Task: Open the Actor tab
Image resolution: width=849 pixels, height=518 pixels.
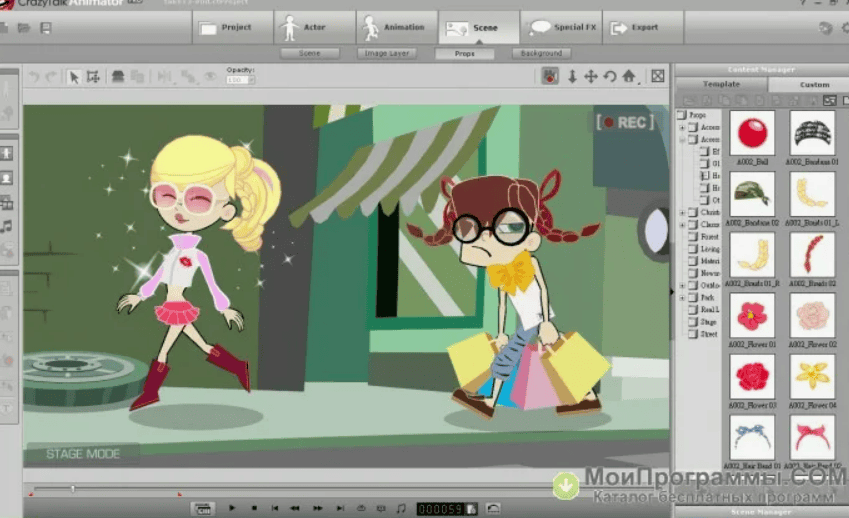Action: coord(315,27)
